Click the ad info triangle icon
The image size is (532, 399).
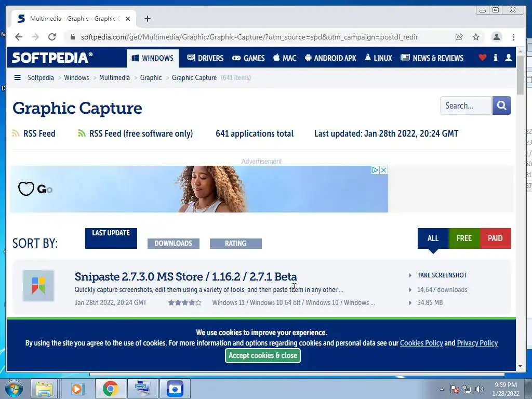[x=375, y=170]
